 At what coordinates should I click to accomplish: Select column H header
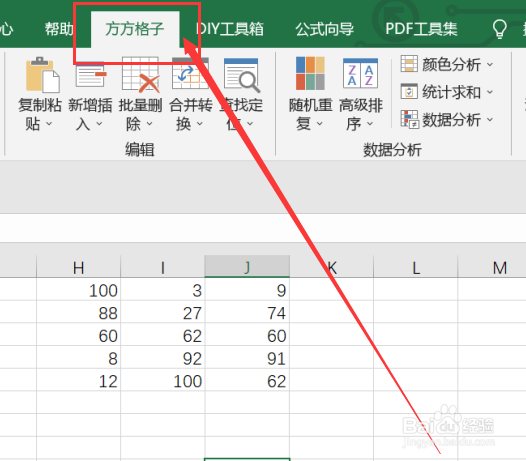(78, 267)
